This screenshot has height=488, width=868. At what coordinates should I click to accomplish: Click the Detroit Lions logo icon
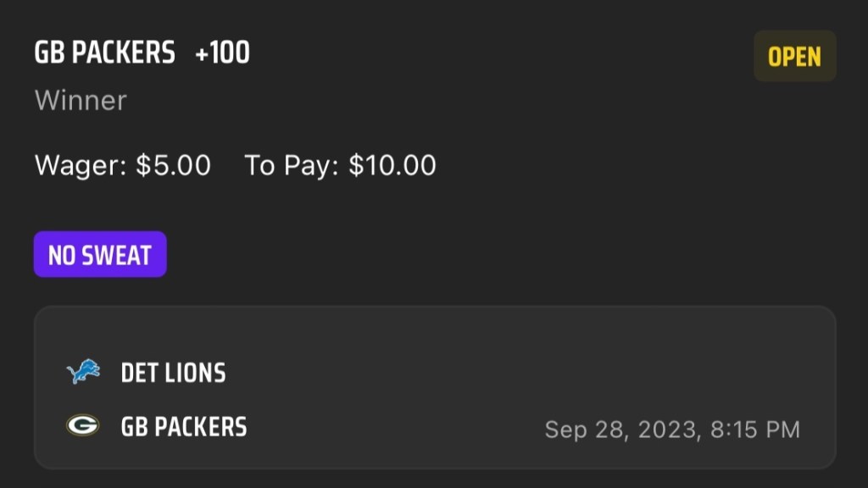83,372
